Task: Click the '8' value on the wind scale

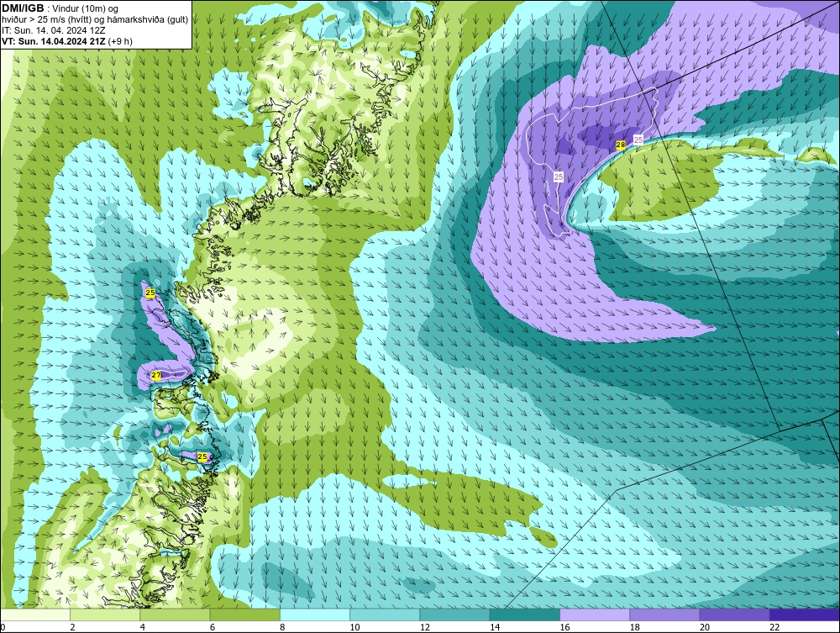Action: click(x=282, y=628)
